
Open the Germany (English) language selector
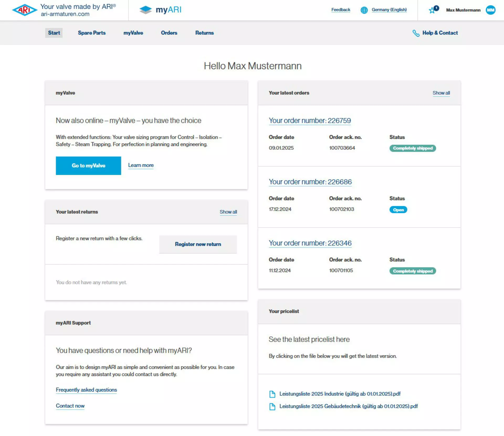(x=389, y=10)
